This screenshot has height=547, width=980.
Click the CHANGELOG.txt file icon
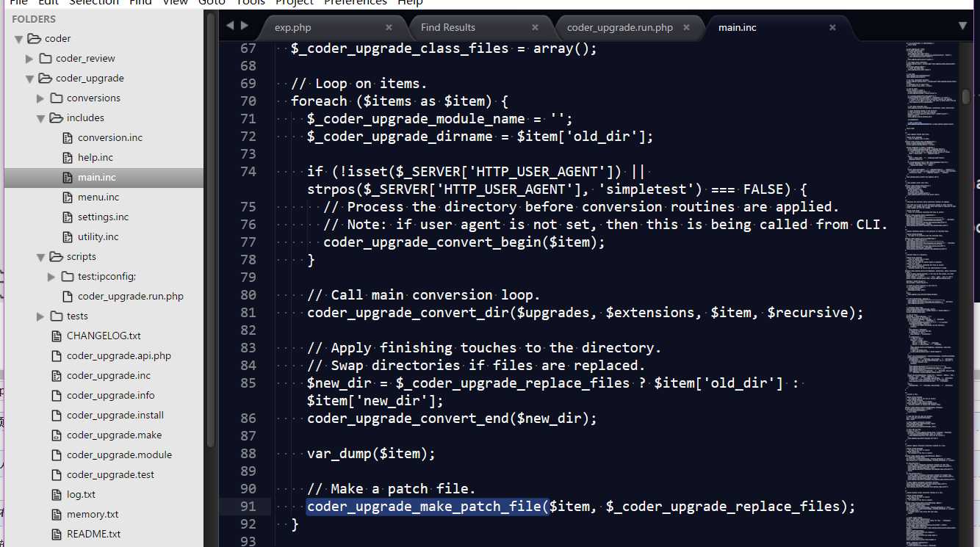[x=57, y=336]
